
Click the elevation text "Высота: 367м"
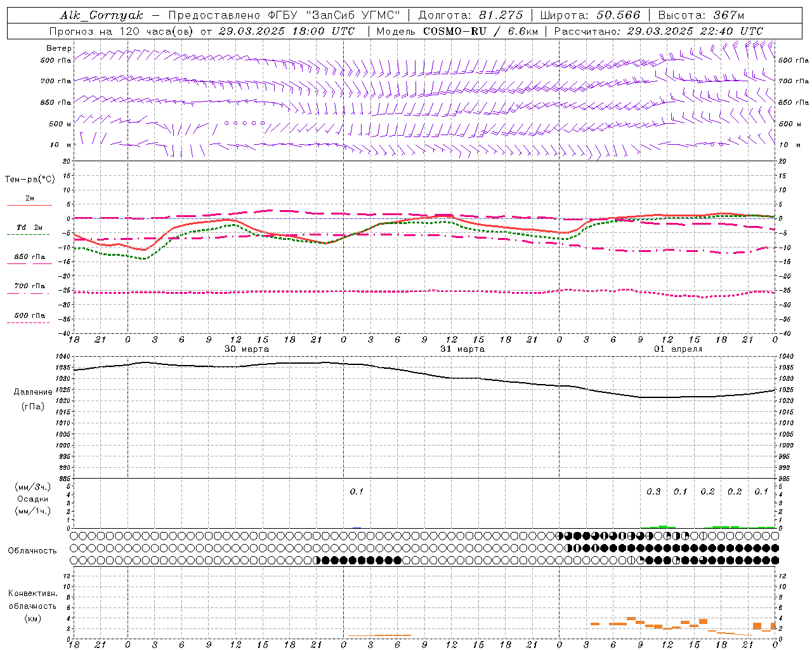(x=701, y=15)
